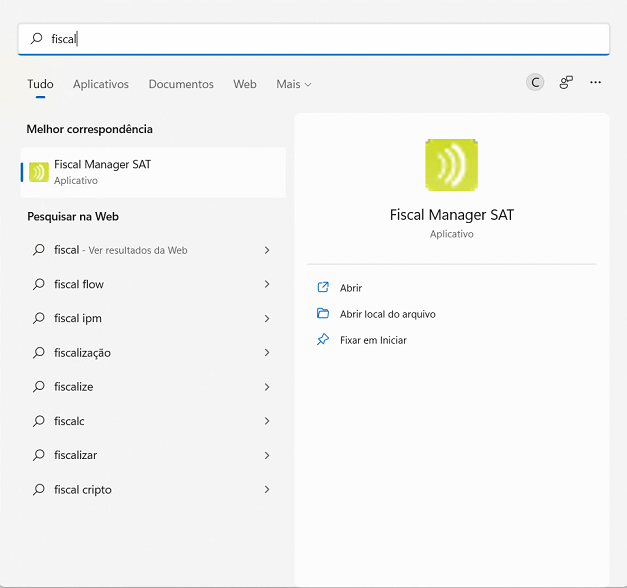Click search icon beside 'fiscal cripto'
Image resolution: width=627 pixels, height=588 pixels.
click(x=39, y=489)
